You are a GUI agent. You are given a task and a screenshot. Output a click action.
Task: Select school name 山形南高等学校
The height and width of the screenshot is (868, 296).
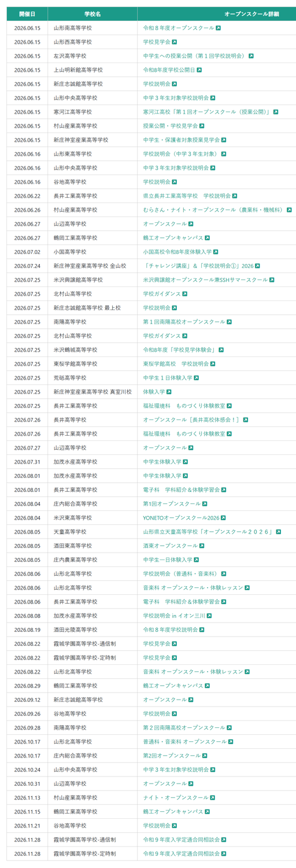72,28
